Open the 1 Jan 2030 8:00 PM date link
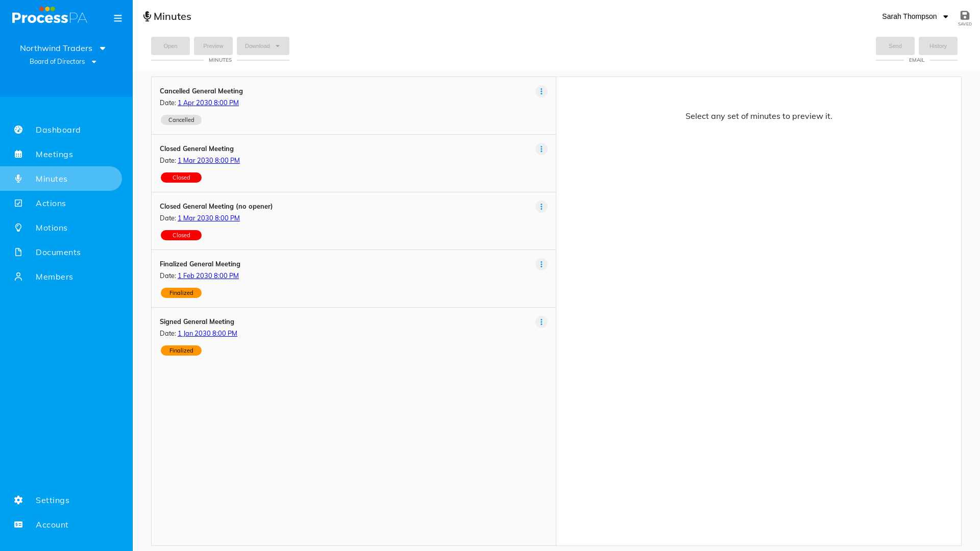 (207, 333)
